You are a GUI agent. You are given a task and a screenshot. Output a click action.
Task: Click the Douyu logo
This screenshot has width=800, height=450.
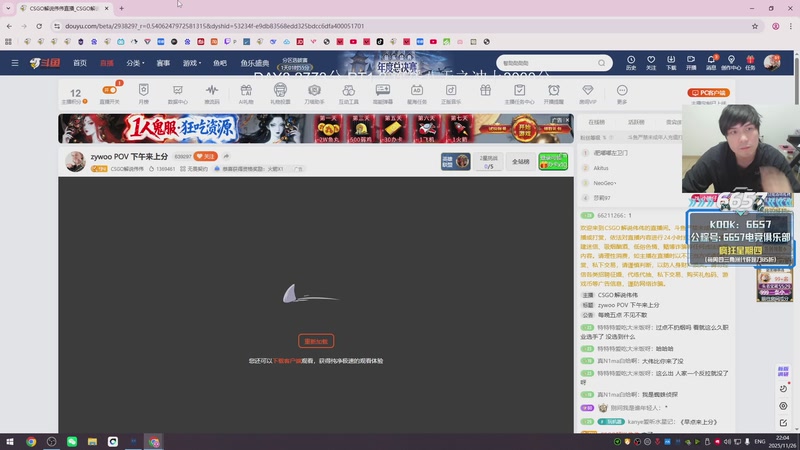pos(45,63)
